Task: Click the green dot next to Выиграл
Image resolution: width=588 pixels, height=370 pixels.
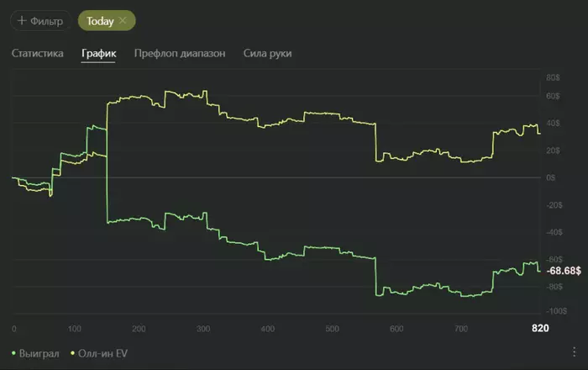Action: (13, 353)
